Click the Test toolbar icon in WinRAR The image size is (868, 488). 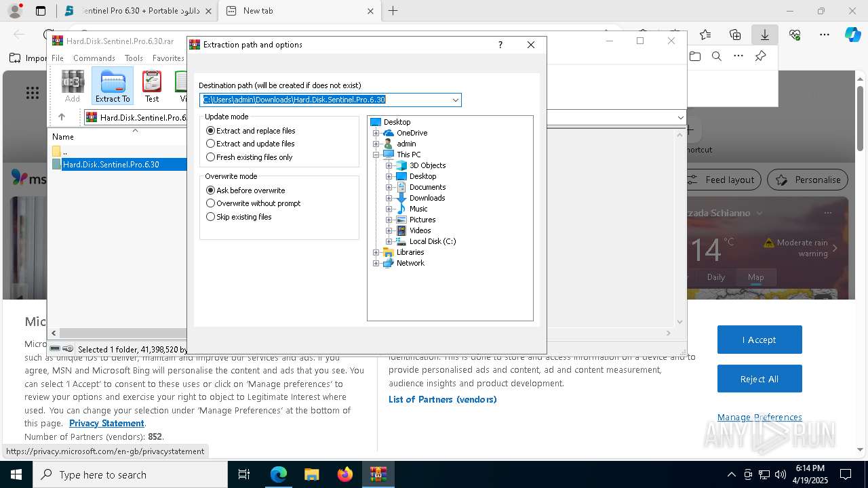point(152,86)
